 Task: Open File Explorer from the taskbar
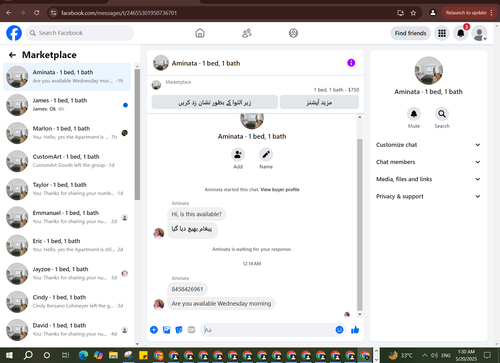point(113,355)
